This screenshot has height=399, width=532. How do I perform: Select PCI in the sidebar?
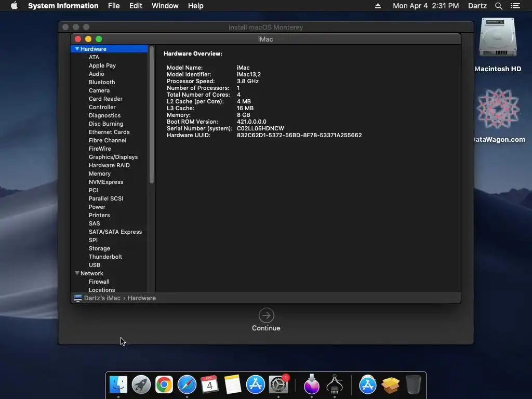click(94, 190)
